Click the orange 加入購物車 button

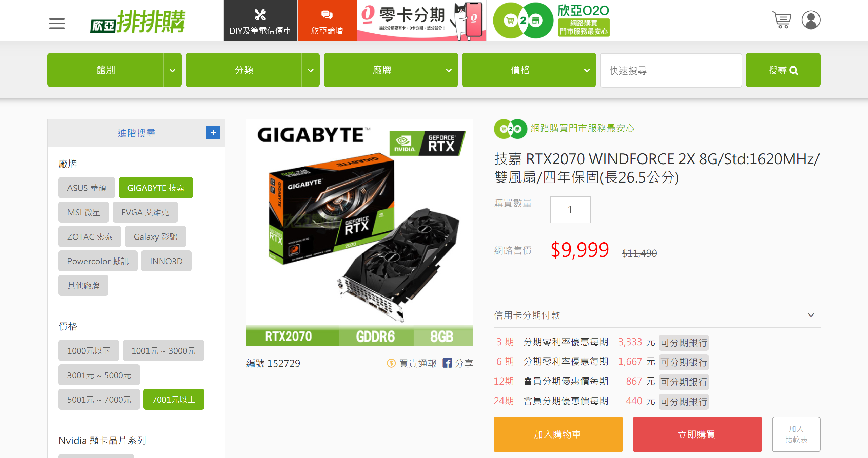click(558, 434)
